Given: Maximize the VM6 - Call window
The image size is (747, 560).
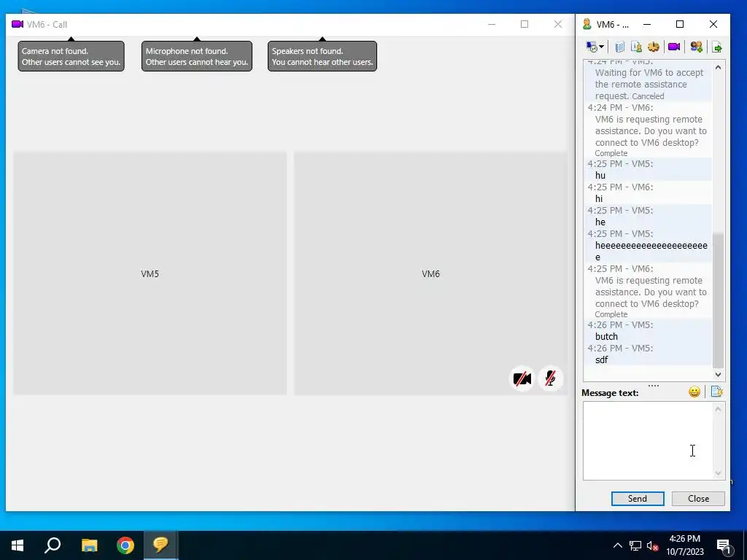Looking at the screenshot, I should pos(525,24).
